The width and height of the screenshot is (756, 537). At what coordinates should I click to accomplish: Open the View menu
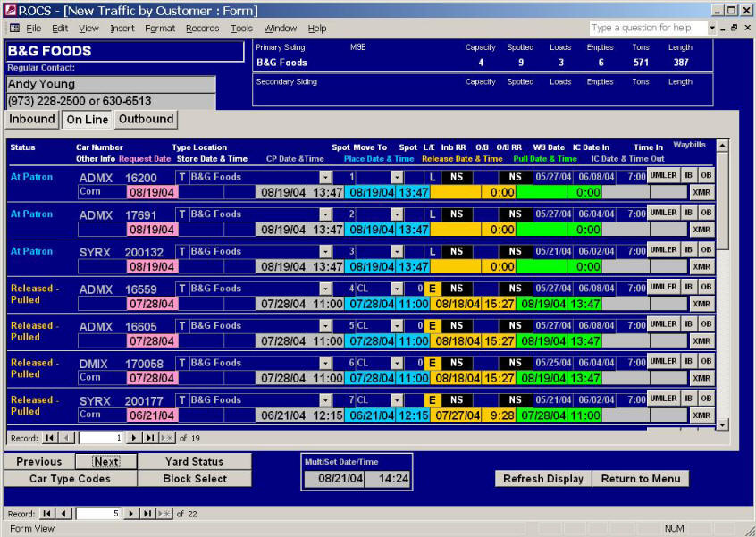[x=88, y=29]
